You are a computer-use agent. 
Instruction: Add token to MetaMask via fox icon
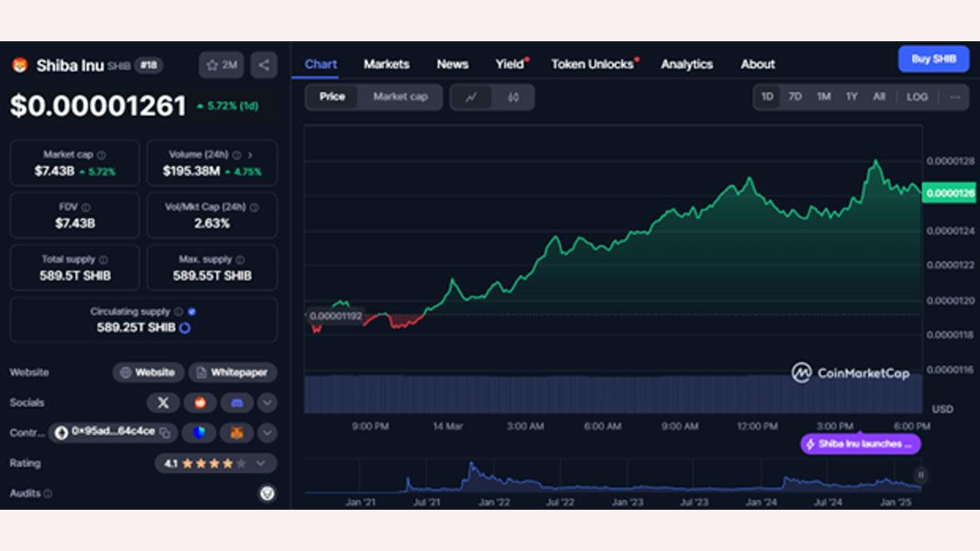pyautogui.click(x=237, y=433)
